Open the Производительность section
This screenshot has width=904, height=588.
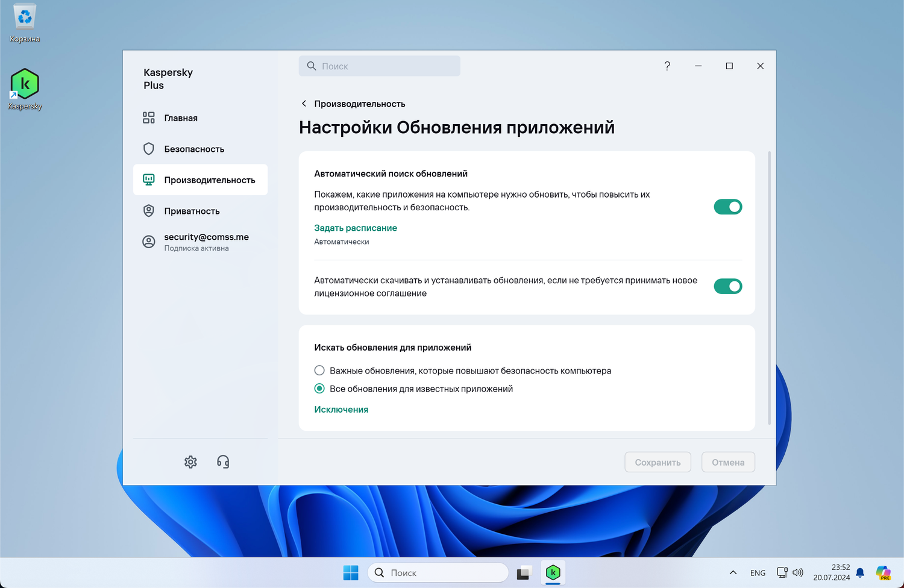[200, 180]
